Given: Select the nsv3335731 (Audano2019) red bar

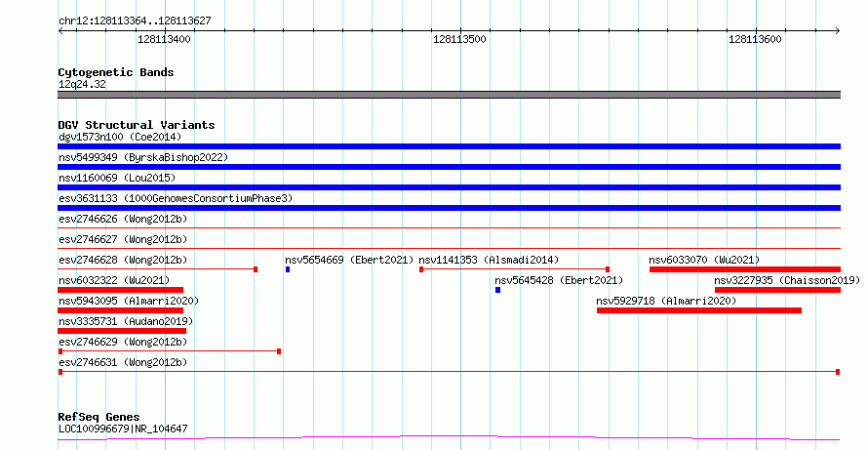Looking at the screenshot, I should tap(122, 331).
